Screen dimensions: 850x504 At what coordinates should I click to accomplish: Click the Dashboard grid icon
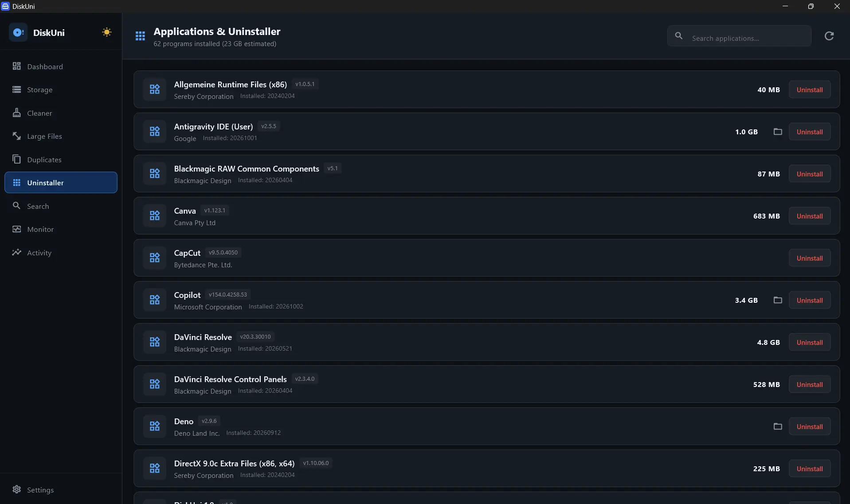coord(17,66)
